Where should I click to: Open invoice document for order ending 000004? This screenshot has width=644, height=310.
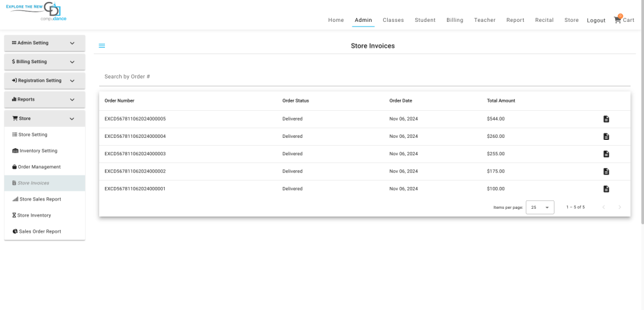(606, 137)
